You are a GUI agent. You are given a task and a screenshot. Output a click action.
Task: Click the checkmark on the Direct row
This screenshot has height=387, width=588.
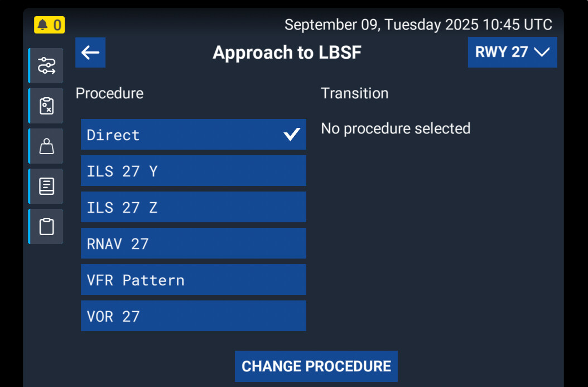(291, 135)
